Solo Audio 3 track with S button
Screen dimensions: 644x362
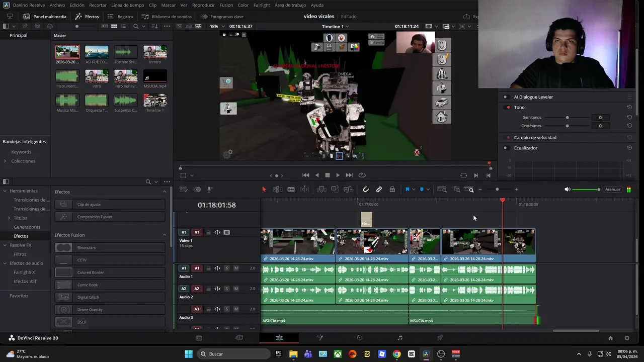click(x=227, y=309)
